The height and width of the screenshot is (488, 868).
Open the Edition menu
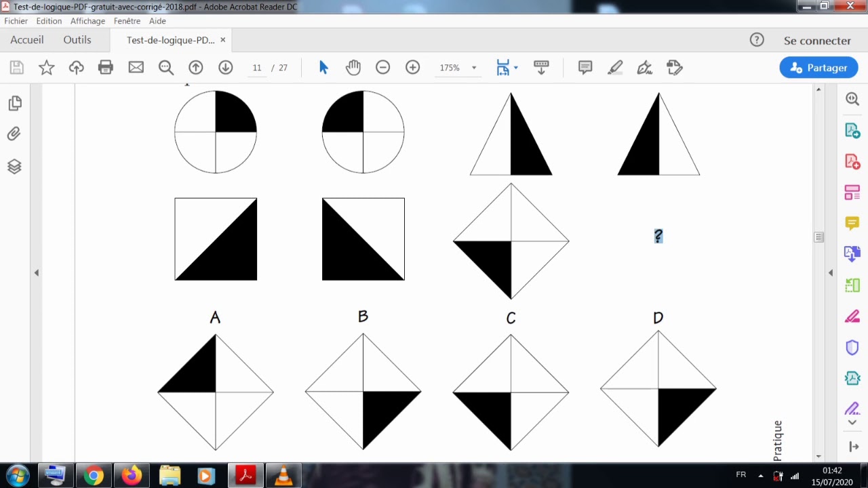point(49,21)
